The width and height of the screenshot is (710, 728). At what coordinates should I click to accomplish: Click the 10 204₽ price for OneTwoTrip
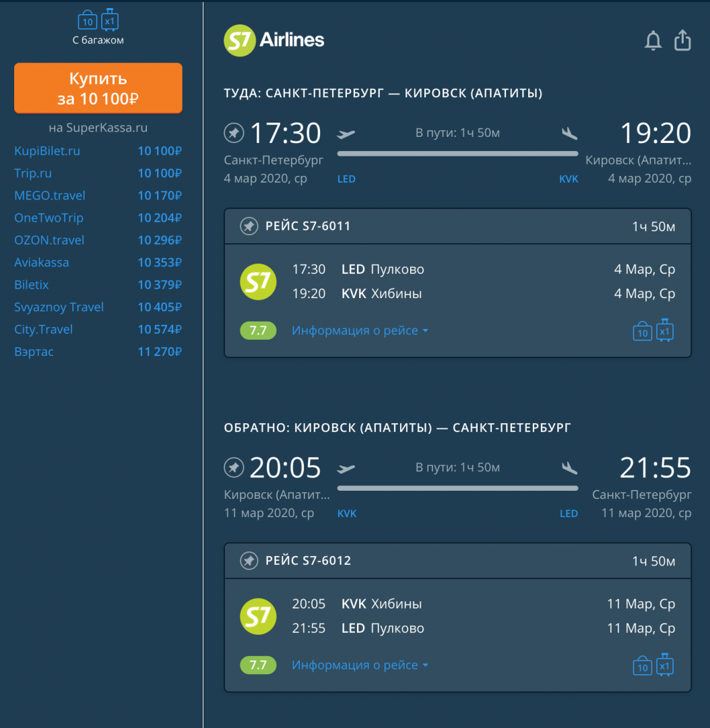click(x=160, y=218)
